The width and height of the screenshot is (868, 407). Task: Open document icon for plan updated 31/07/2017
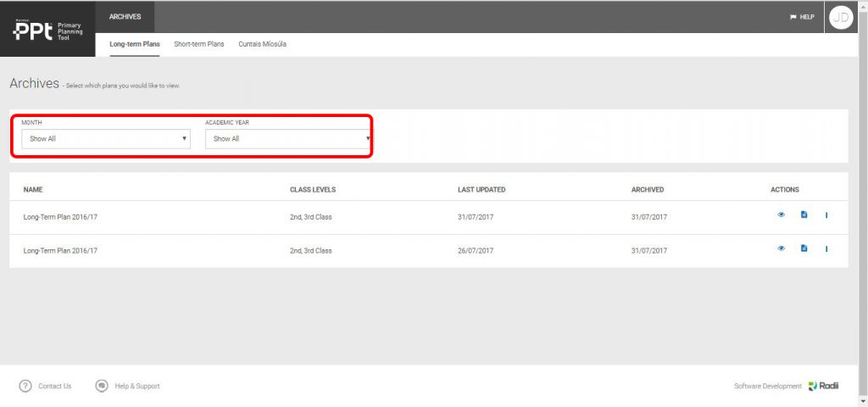[804, 215]
